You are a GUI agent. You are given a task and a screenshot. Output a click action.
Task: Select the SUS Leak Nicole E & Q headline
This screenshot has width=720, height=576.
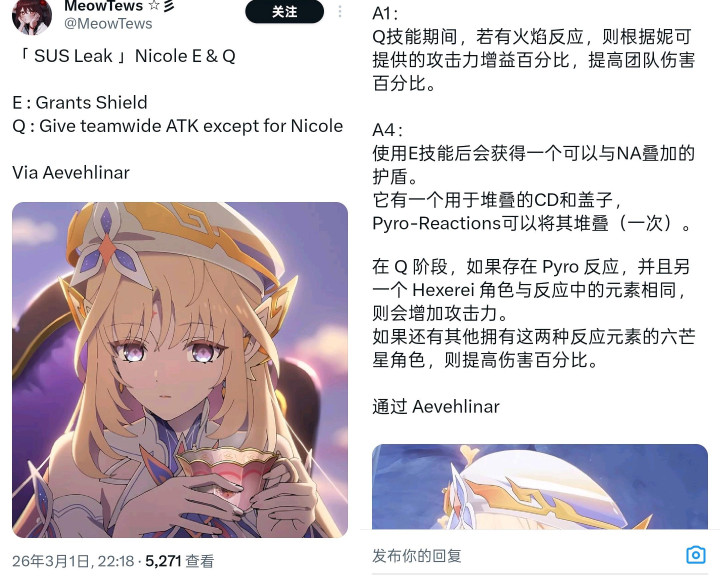[x=125, y=56]
